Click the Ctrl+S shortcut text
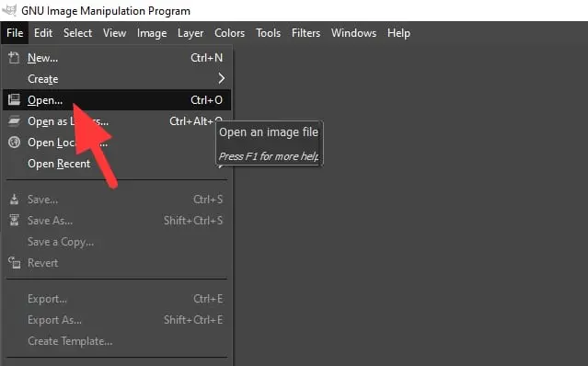Screen dimensions: 588x366 coord(208,200)
